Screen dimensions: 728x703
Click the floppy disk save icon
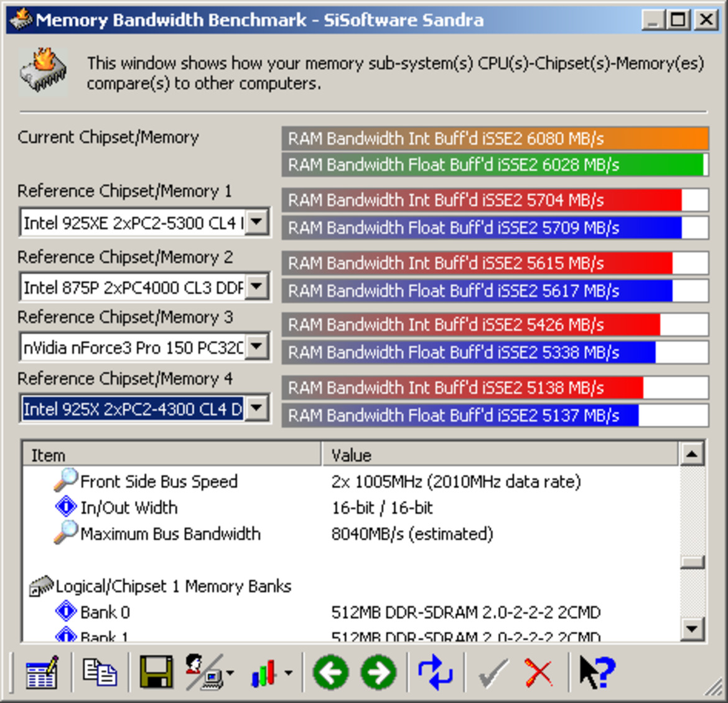[x=156, y=672]
